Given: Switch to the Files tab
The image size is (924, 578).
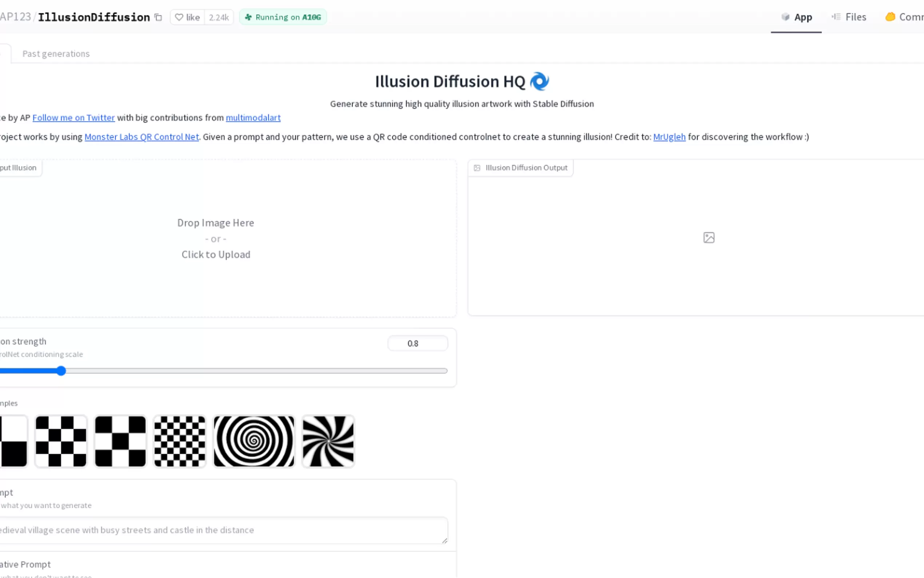Looking at the screenshot, I should 856,17.
